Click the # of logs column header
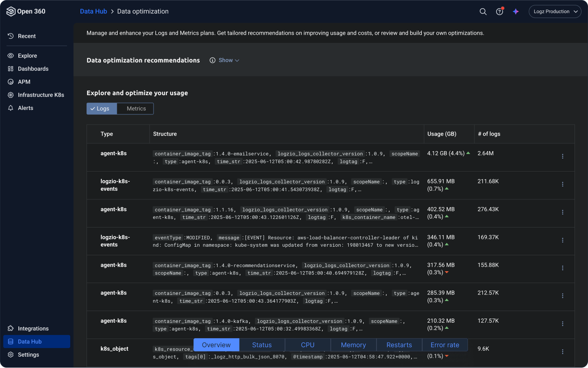The image size is (588, 368). pyautogui.click(x=489, y=134)
